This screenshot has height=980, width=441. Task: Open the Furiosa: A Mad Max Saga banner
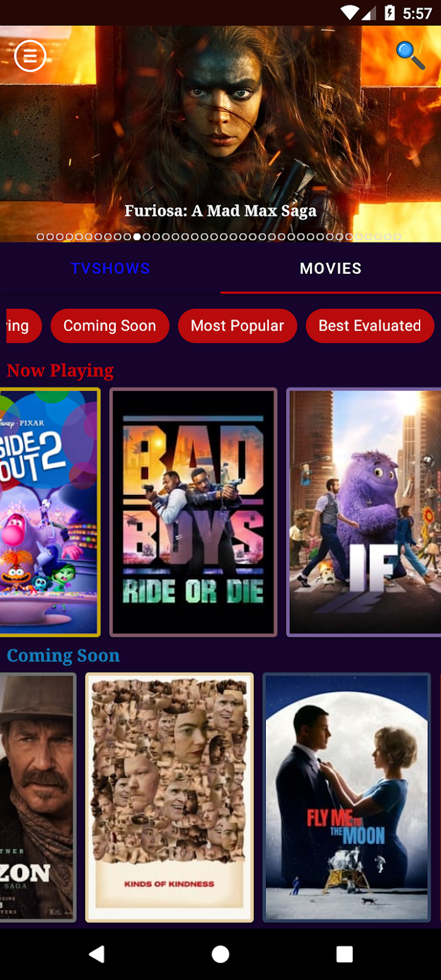pyautogui.click(x=220, y=134)
